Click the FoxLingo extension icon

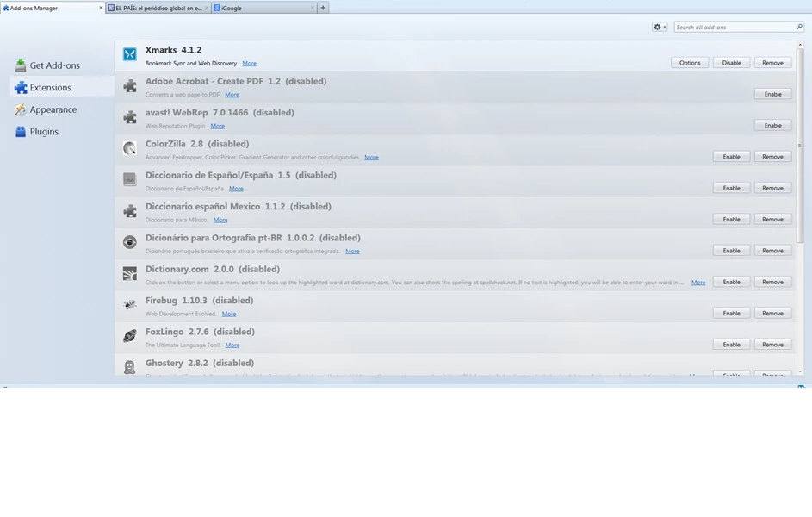click(x=129, y=336)
